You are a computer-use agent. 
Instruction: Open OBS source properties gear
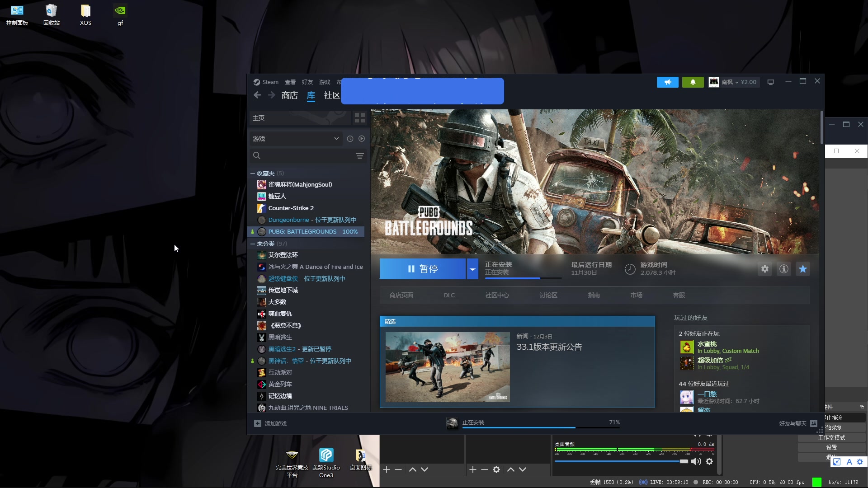tap(496, 469)
